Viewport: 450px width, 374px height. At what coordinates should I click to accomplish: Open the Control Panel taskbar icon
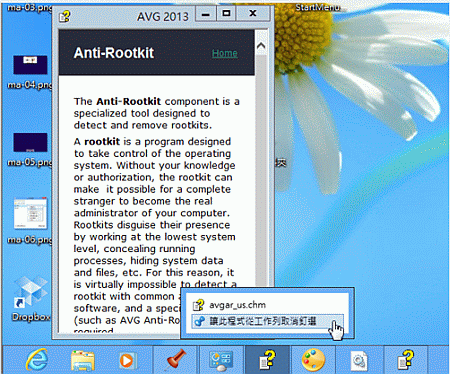pyautogui.click(x=221, y=361)
